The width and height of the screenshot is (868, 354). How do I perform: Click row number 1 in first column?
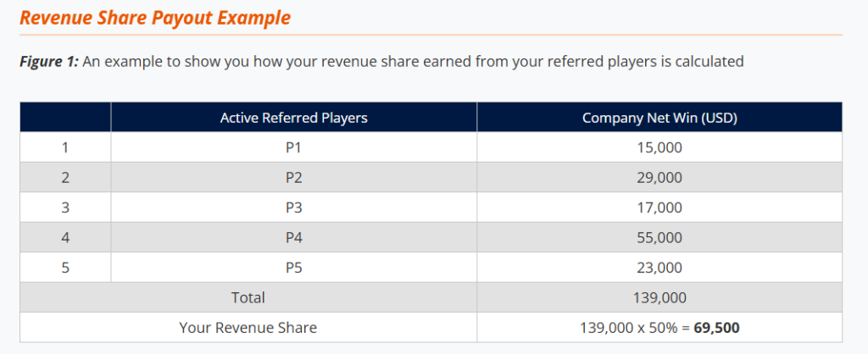tap(65, 147)
